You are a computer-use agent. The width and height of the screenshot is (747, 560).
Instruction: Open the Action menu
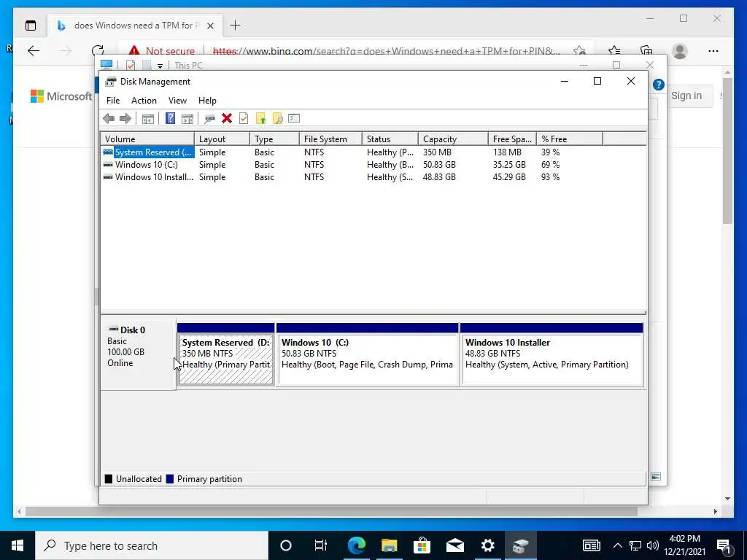point(144,101)
